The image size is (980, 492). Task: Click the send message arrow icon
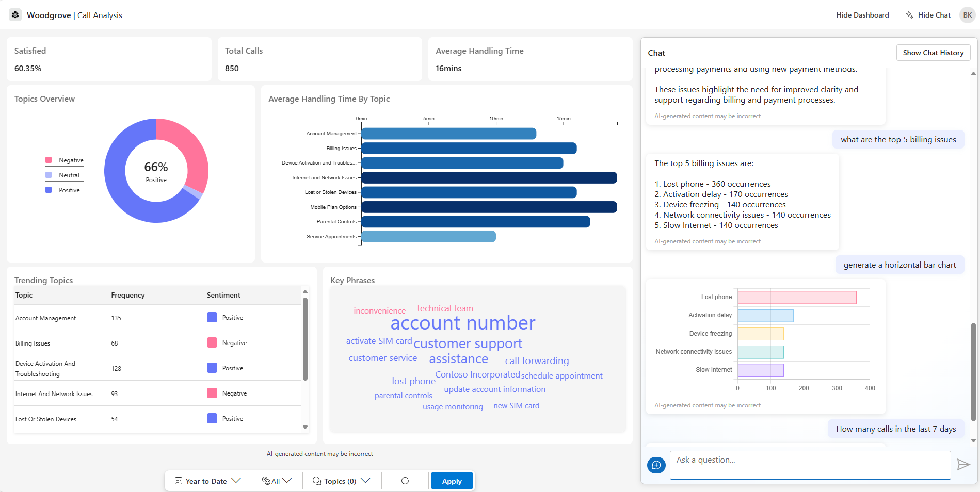[x=963, y=465]
